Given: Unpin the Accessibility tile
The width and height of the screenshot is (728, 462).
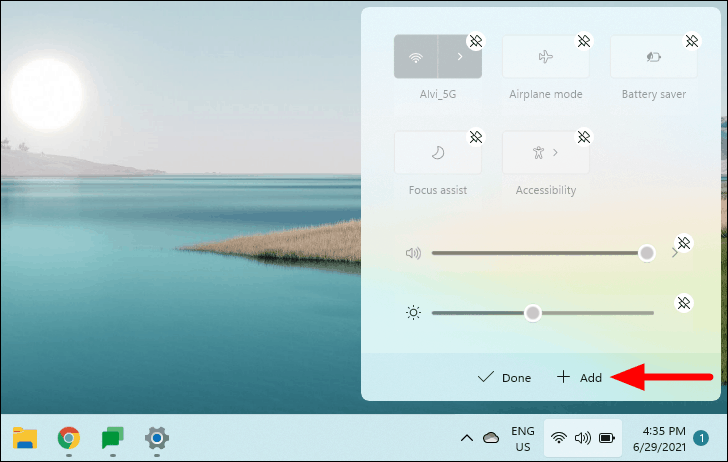Looking at the screenshot, I should [584, 137].
